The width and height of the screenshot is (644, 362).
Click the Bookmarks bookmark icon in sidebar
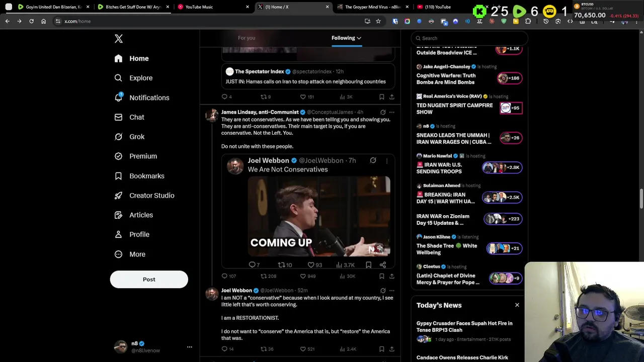point(118,176)
